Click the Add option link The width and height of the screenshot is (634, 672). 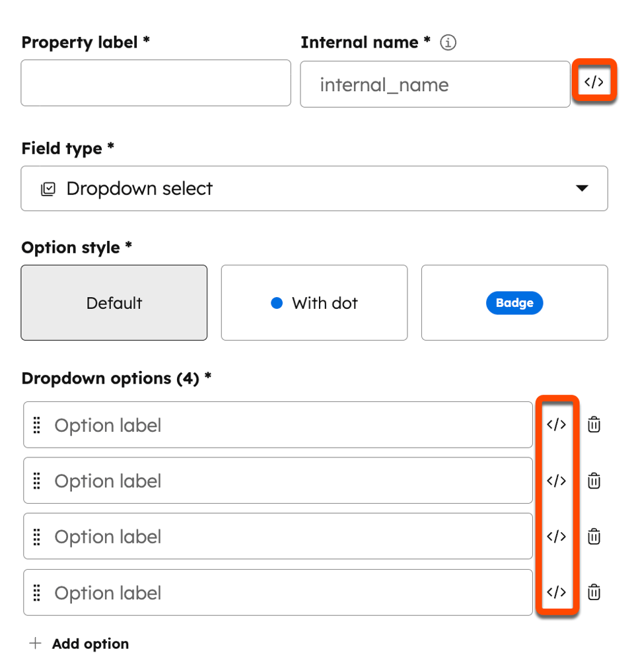(90, 644)
